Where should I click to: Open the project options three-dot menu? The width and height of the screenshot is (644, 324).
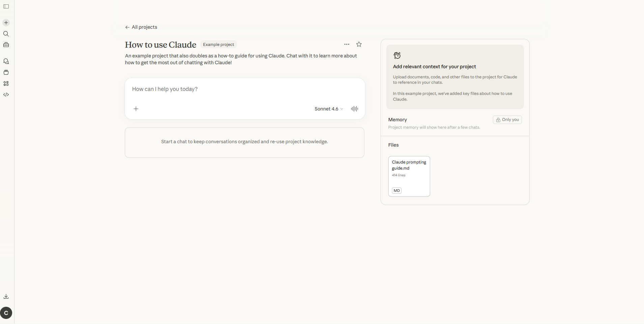click(x=346, y=44)
